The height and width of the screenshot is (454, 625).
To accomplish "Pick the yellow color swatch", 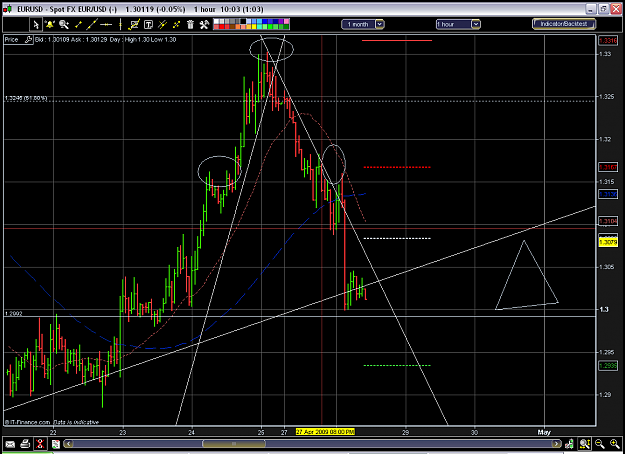I will (254, 27).
